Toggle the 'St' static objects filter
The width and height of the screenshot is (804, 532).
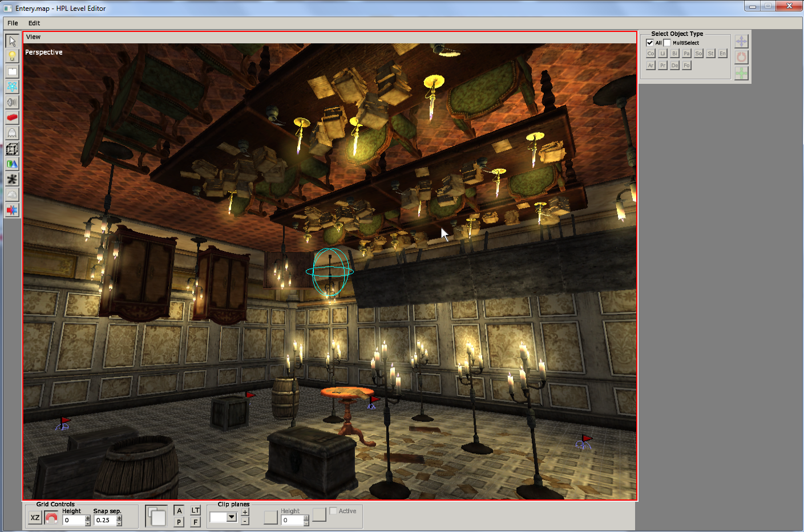pyautogui.click(x=710, y=54)
